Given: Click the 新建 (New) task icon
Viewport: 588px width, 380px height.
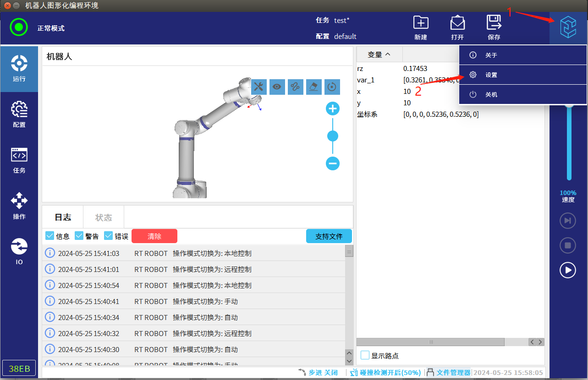Looking at the screenshot, I should pyautogui.click(x=420, y=27).
